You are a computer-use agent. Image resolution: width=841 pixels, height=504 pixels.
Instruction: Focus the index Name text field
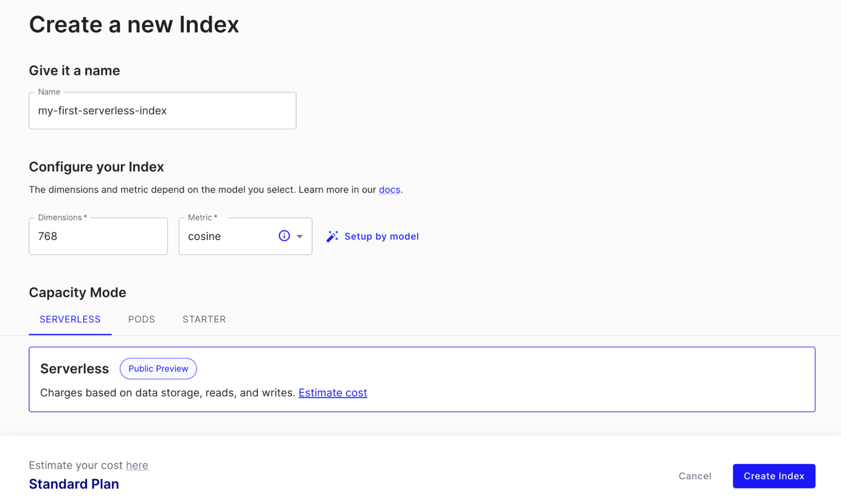tap(162, 111)
